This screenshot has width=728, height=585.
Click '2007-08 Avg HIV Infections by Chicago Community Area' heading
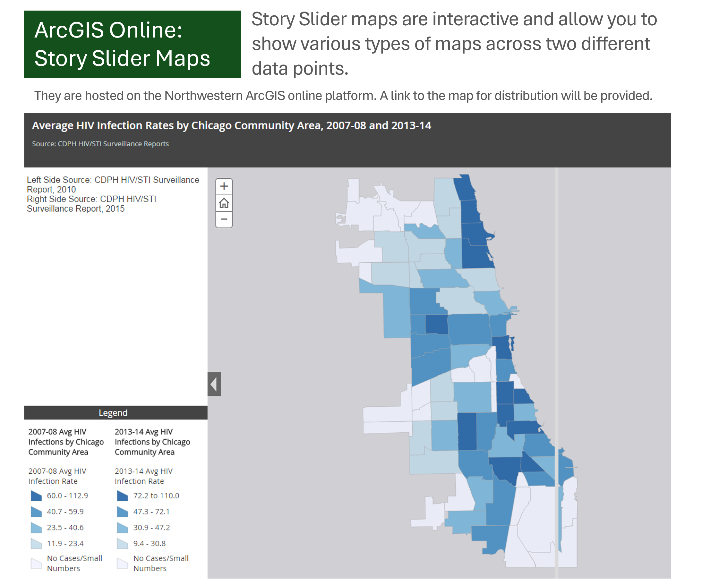pos(66,442)
